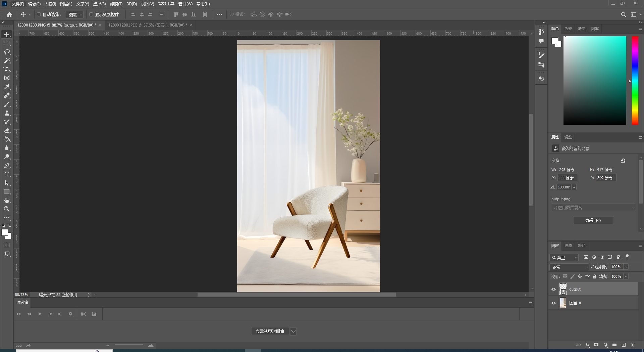
Task: Select the Crop tool
Action: [x=7, y=69]
